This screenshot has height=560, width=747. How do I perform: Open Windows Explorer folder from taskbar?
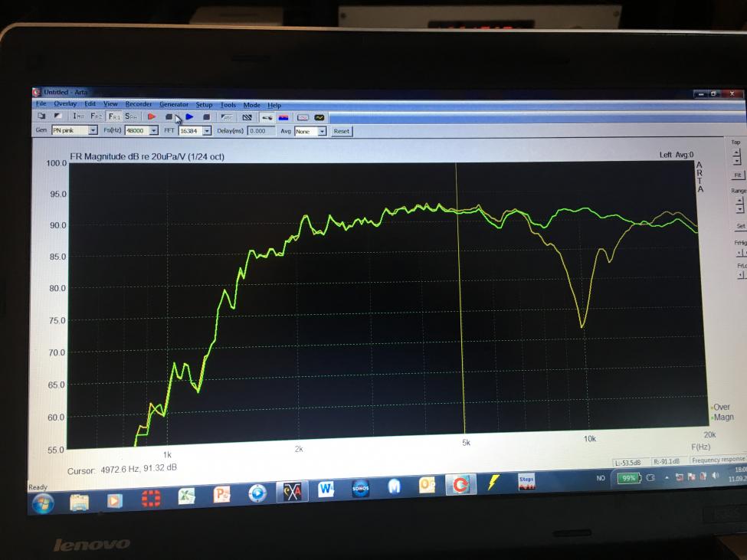click(79, 502)
